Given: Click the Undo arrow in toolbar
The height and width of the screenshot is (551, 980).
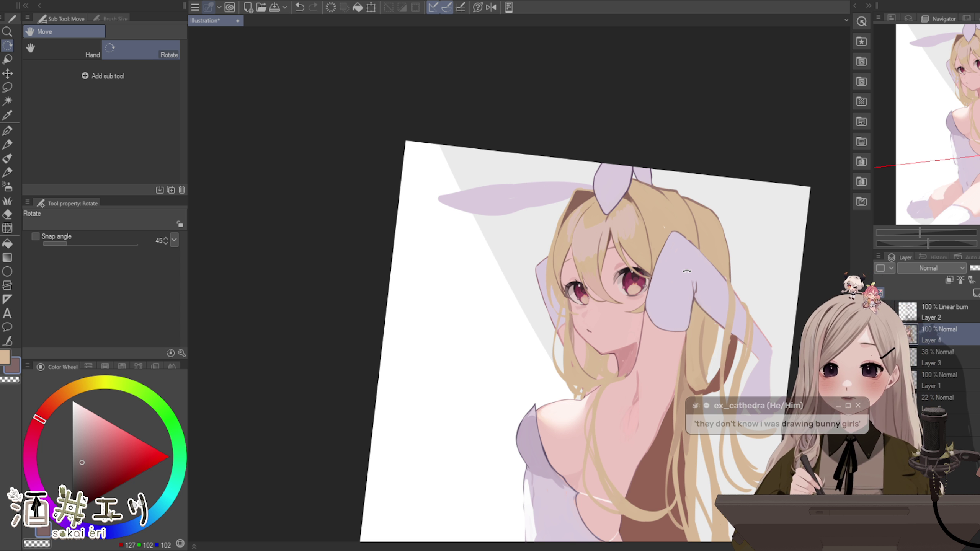Looking at the screenshot, I should tap(300, 7).
